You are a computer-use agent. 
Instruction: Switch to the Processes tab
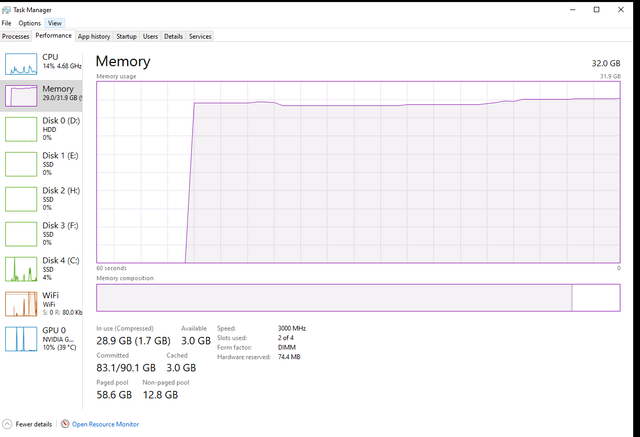point(16,36)
